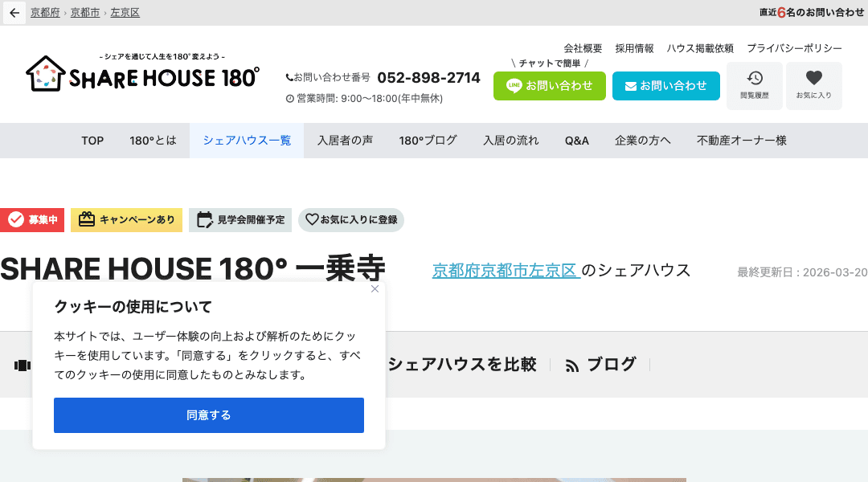The width and height of the screenshot is (868, 482).
Task: Open お気に入り heart icon in header
Action: point(813,85)
